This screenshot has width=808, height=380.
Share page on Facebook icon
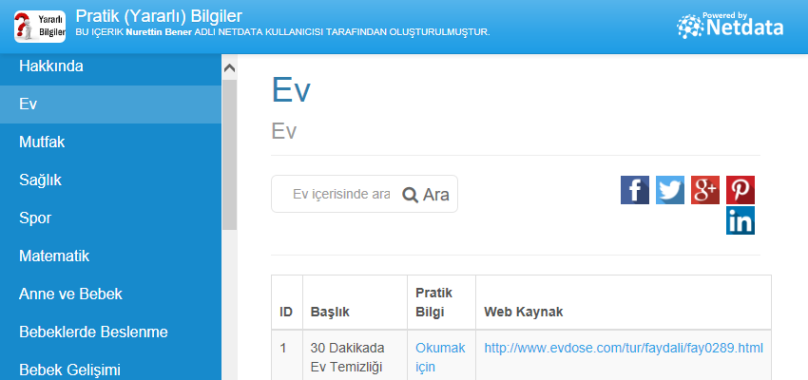[x=634, y=190]
